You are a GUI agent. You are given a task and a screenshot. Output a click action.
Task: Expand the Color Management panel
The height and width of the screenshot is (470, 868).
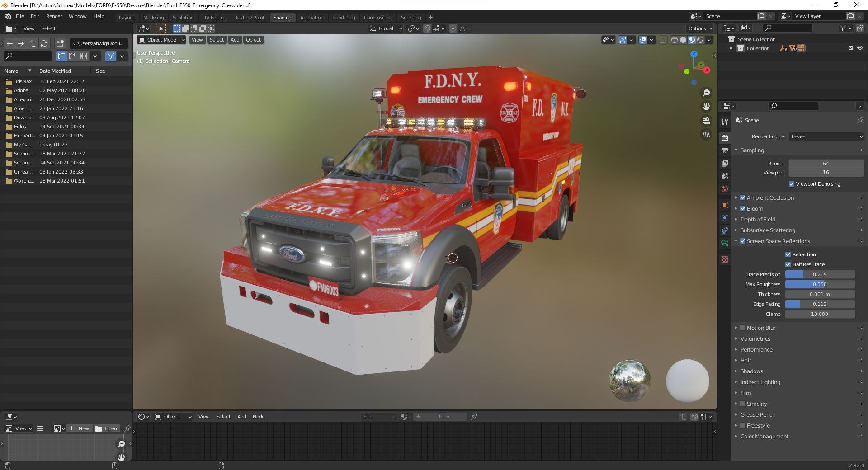click(764, 436)
